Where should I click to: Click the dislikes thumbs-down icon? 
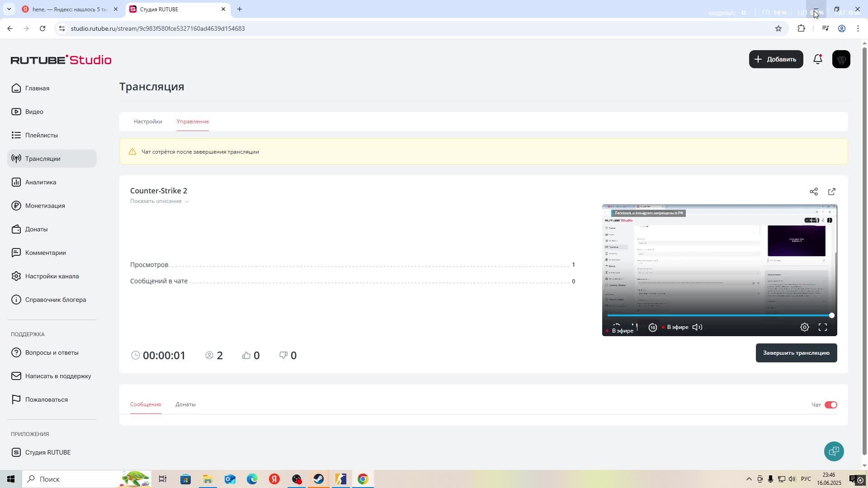coord(283,355)
